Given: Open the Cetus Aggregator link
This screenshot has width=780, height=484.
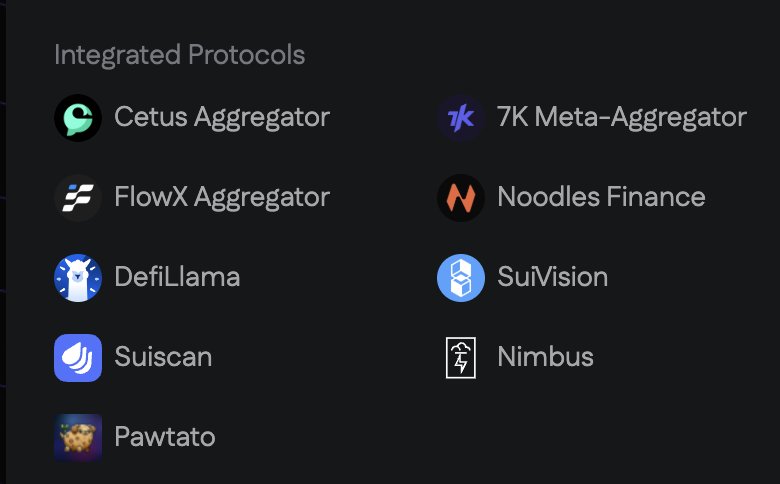Looking at the screenshot, I should [222, 117].
